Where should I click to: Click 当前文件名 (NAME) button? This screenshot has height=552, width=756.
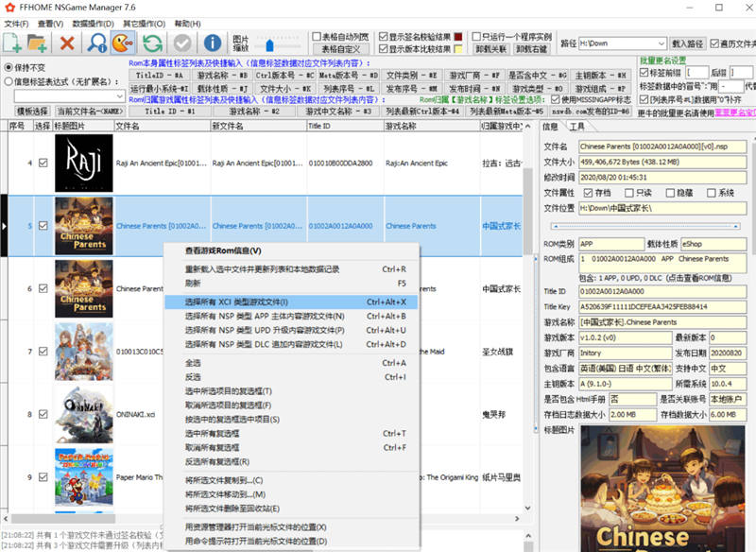[90, 112]
